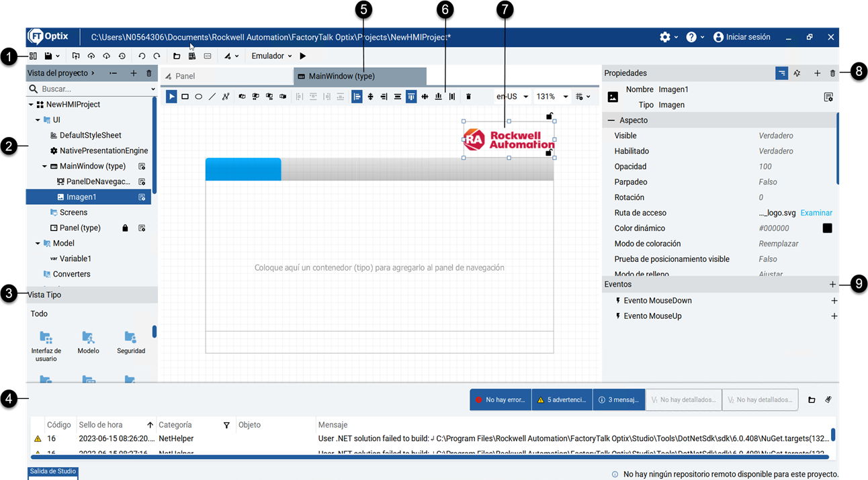Pick the polyline drawing tool
Image resolution: width=868 pixels, height=480 pixels.
click(226, 97)
